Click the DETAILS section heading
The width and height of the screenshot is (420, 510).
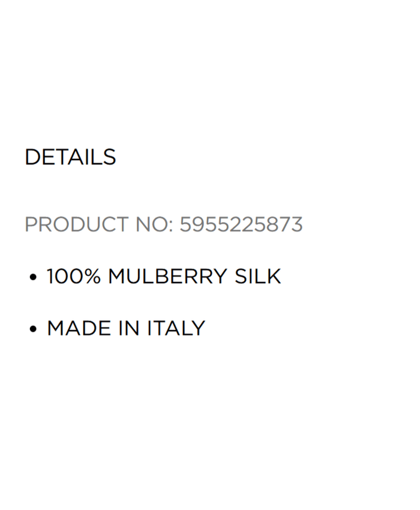point(70,157)
